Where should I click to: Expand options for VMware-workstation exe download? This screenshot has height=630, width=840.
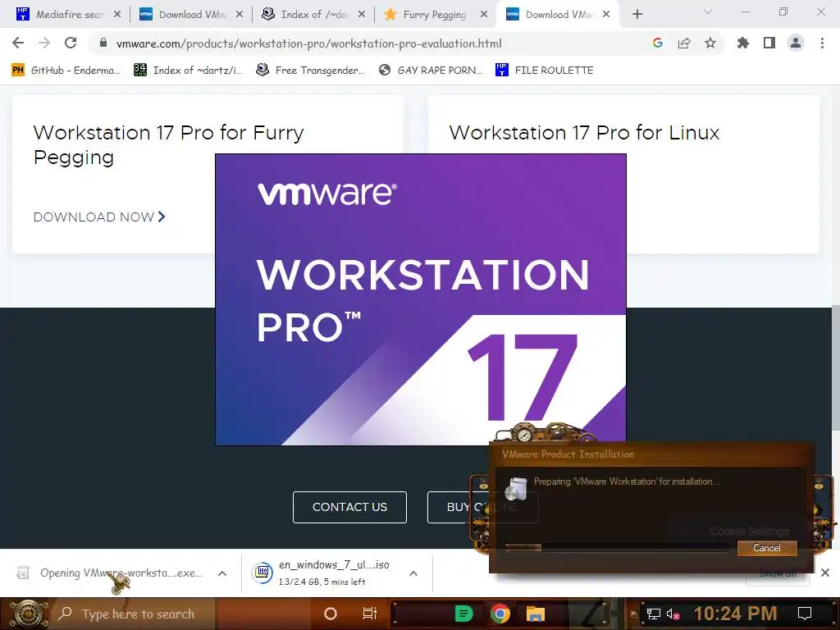[x=222, y=573]
